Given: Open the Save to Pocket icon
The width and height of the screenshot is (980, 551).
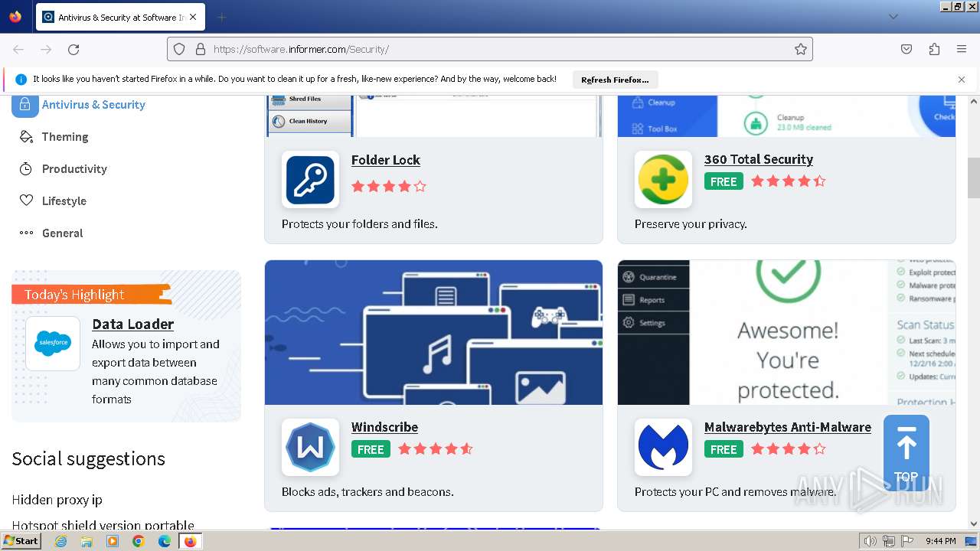Looking at the screenshot, I should (x=906, y=49).
